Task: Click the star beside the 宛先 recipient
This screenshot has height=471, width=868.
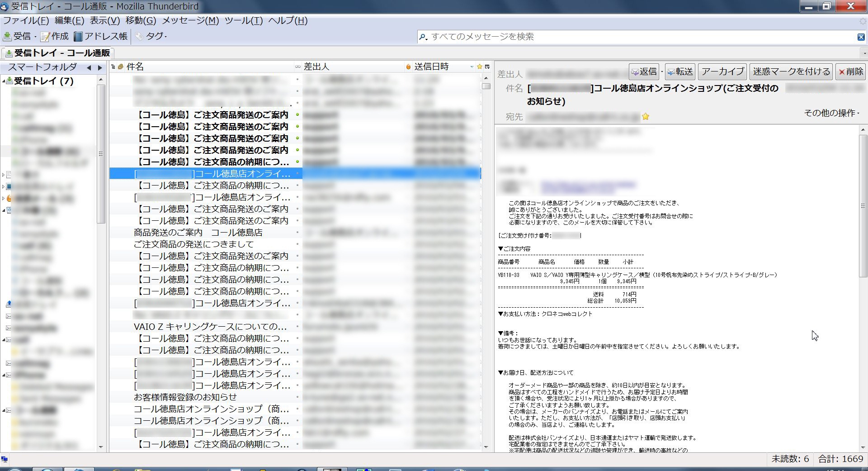Action: pos(646,117)
